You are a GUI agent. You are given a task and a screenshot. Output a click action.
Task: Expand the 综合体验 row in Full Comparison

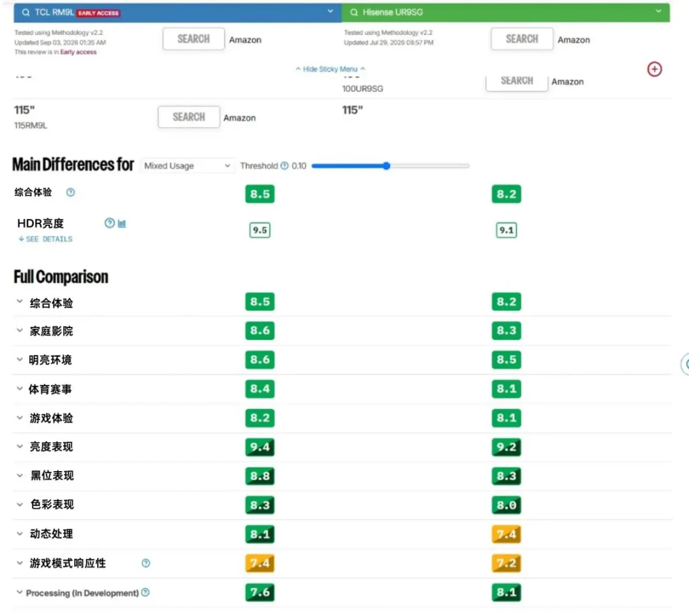tap(19, 302)
